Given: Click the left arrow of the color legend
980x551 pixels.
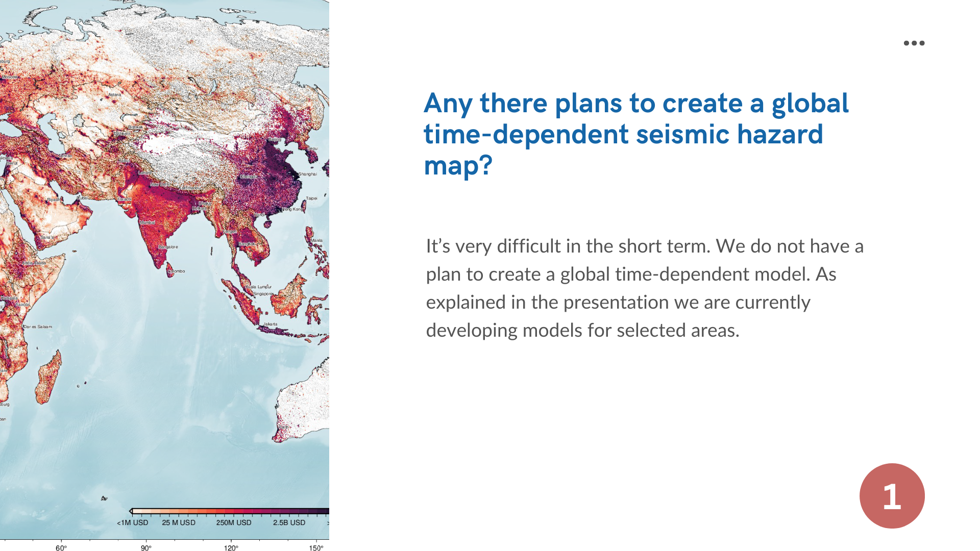Looking at the screenshot, I should click(131, 511).
